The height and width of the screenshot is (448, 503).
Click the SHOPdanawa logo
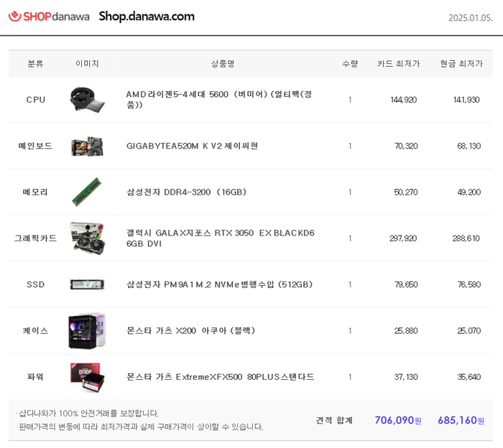pos(49,16)
